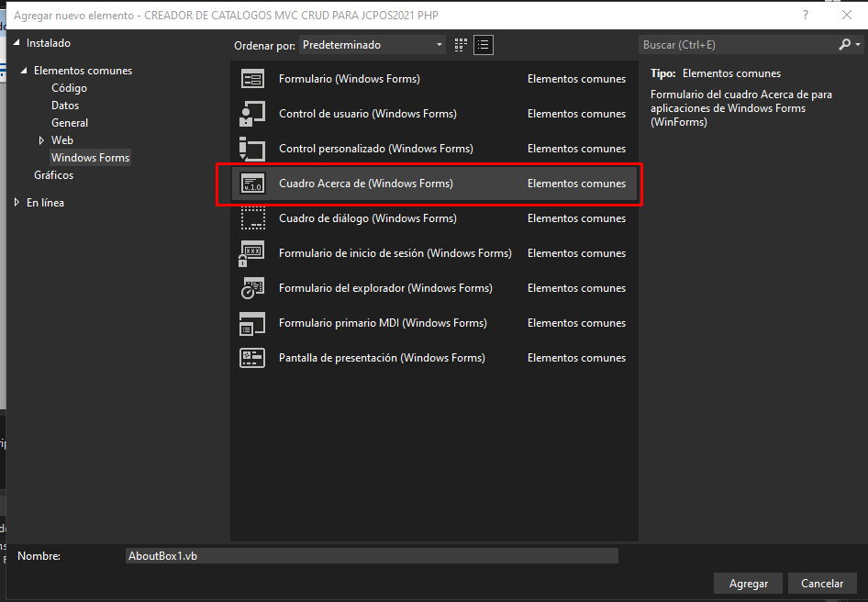Select the Formulario del explorador icon

point(252,288)
